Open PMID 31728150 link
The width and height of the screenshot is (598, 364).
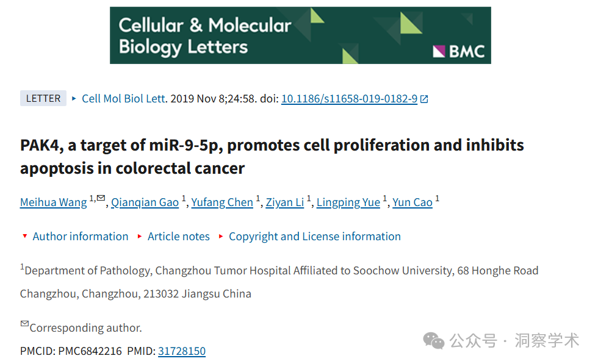(x=182, y=351)
